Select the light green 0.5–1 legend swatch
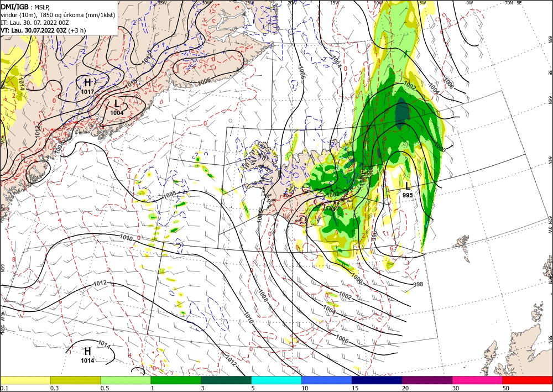The image size is (553, 392). click(x=126, y=380)
